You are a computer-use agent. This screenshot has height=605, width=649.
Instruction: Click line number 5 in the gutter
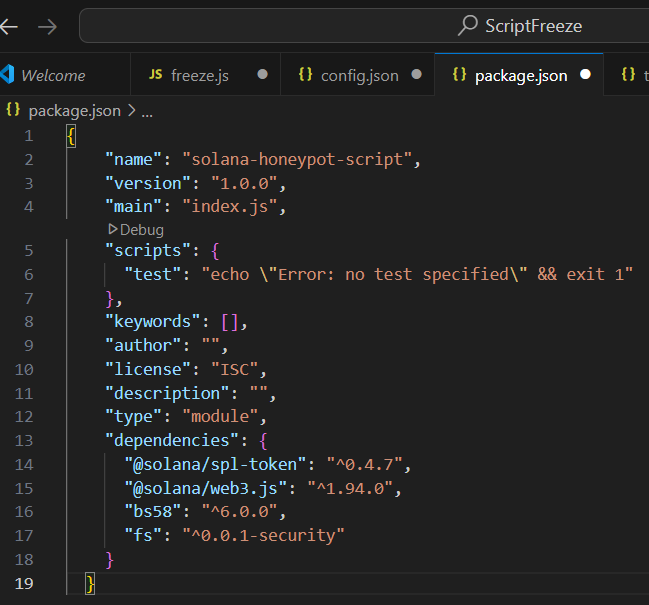[x=29, y=251]
